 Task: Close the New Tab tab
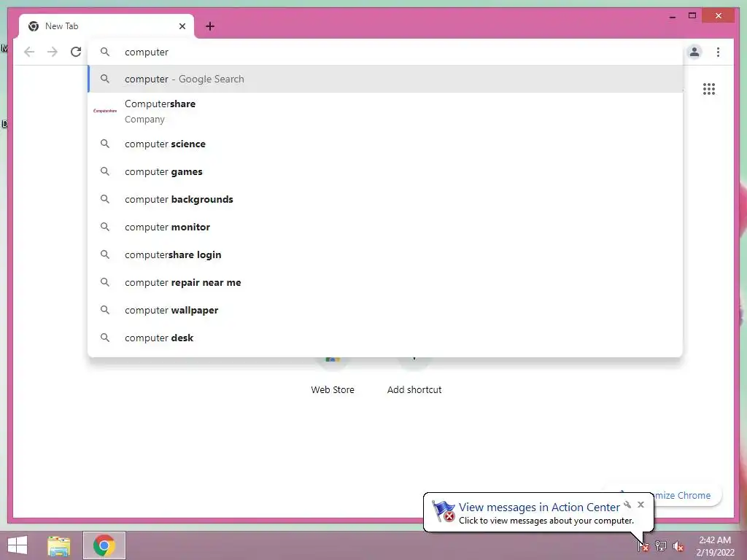point(182,26)
